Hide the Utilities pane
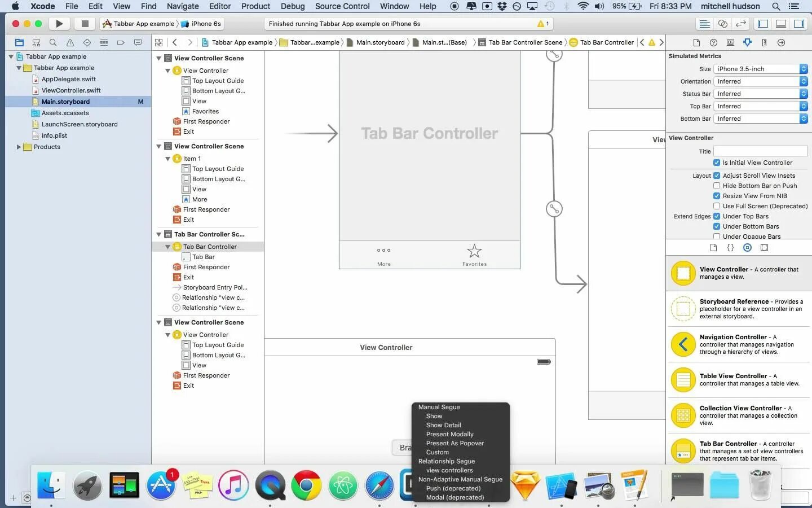The height and width of the screenshot is (508, 812). click(x=799, y=24)
